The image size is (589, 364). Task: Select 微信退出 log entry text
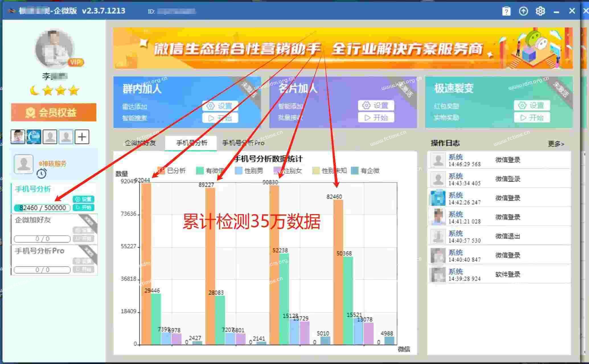coord(508,236)
